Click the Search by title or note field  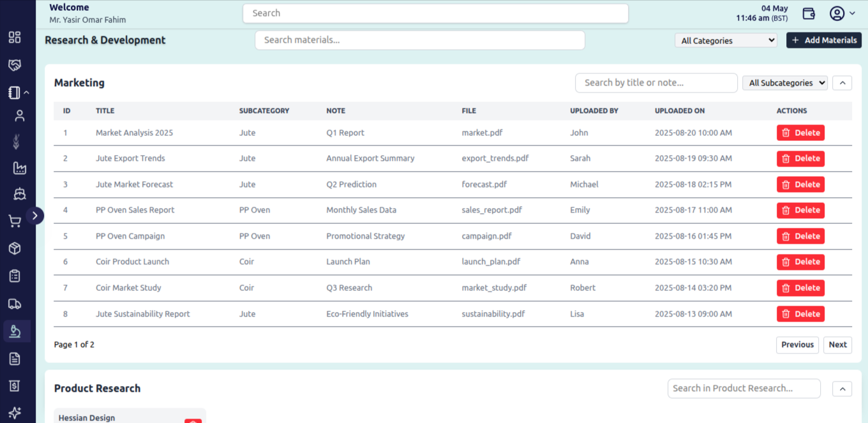656,83
